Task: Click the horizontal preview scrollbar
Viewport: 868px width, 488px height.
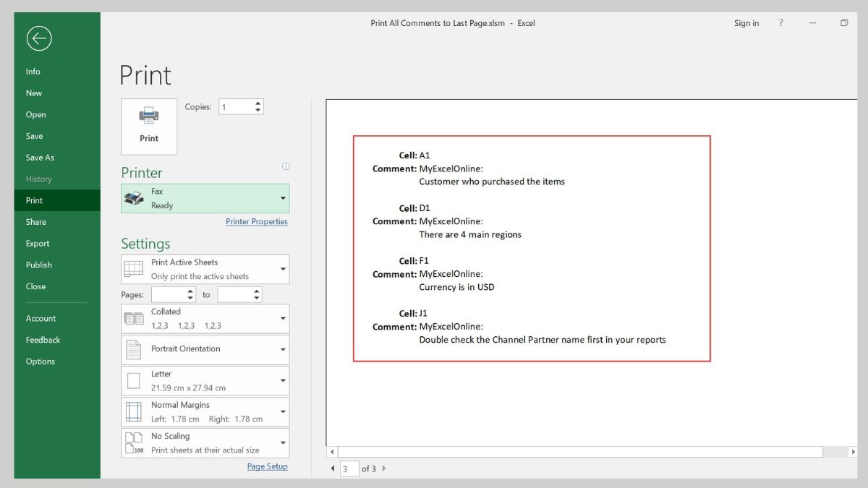Action: pos(579,452)
